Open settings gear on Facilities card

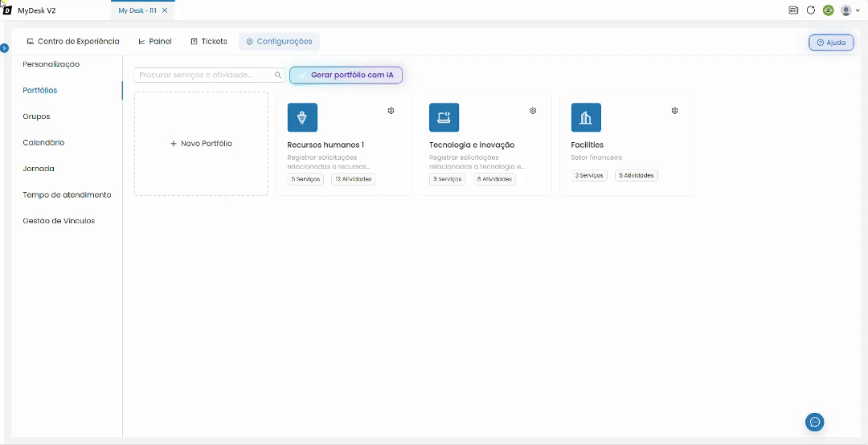coord(675,111)
